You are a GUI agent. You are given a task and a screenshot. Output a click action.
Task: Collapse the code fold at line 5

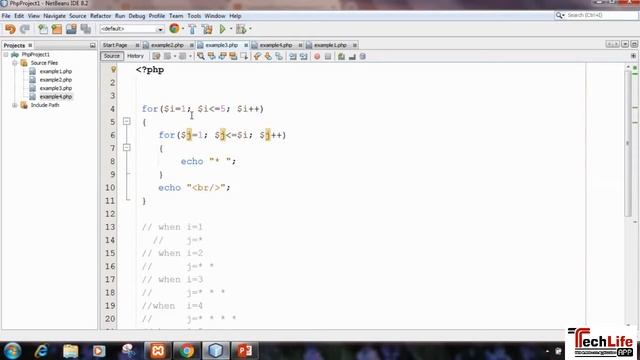[127, 121]
